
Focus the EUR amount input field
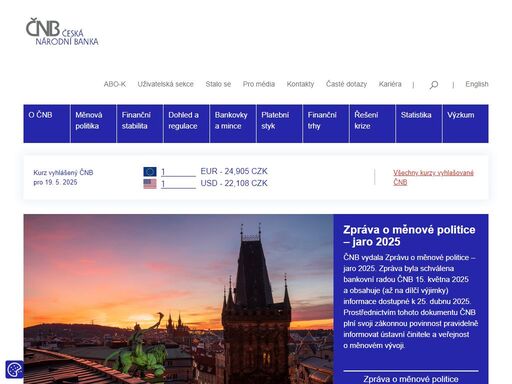178,172
